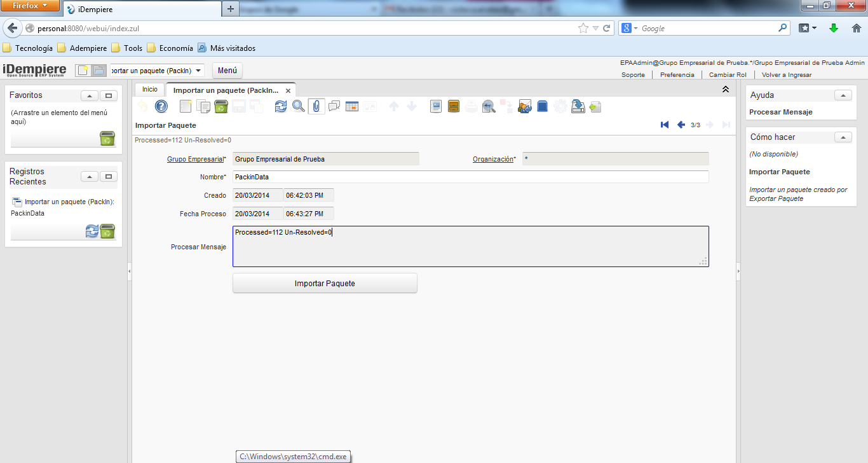Open attachments with the paperclip icon
This screenshot has width=868, height=463.
(316, 106)
